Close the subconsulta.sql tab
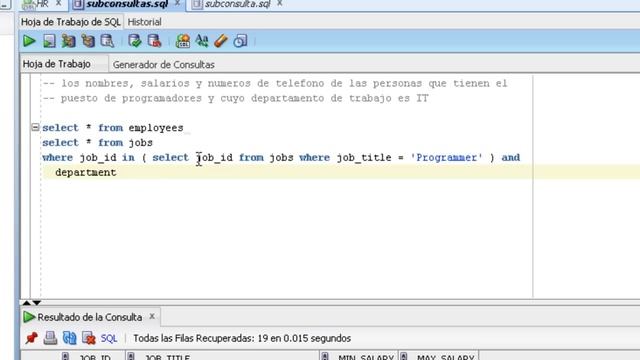The width and height of the screenshot is (640, 360). [280, 3]
